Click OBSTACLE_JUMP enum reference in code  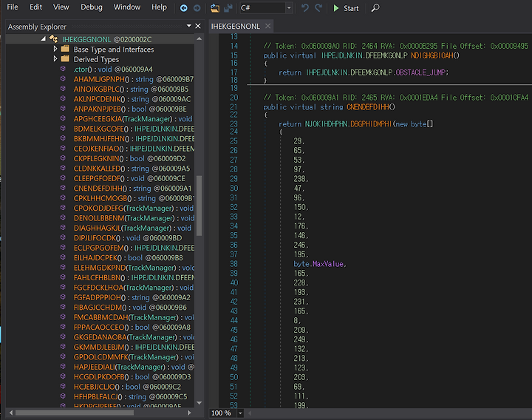pyautogui.click(x=420, y=72)
